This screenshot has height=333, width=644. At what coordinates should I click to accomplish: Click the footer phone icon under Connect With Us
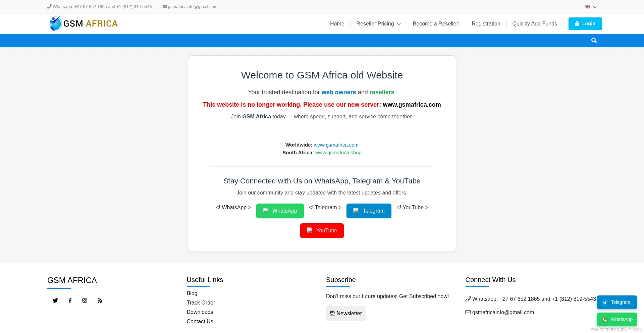468,299
